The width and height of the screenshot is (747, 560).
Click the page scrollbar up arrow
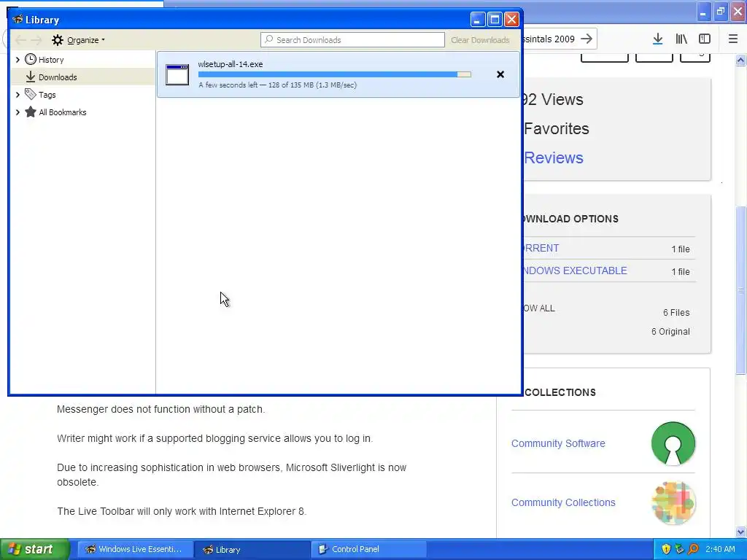(741, 60)
